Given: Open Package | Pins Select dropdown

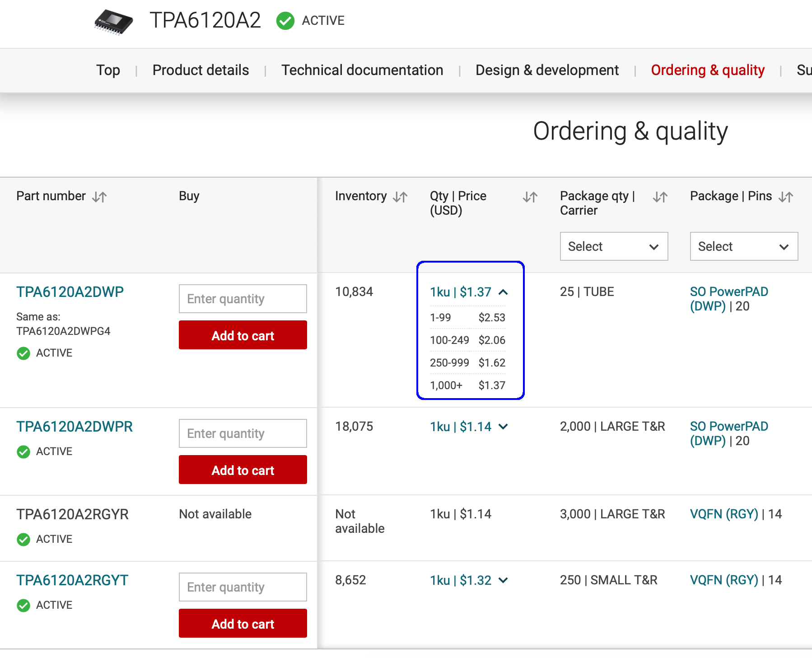Looking at the screenshot, I should click(x=744, y=246).
